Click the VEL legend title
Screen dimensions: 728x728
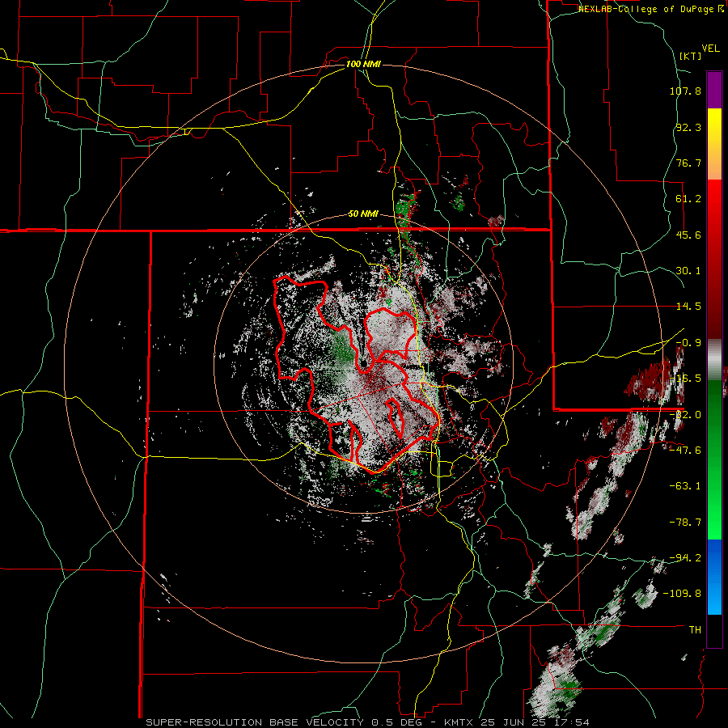click(710, 49)
